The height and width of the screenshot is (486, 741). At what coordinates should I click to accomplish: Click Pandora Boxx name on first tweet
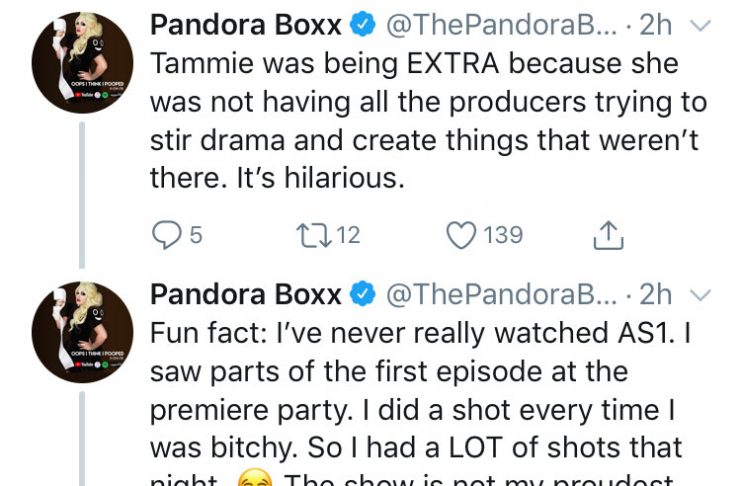tap(246, 25)
